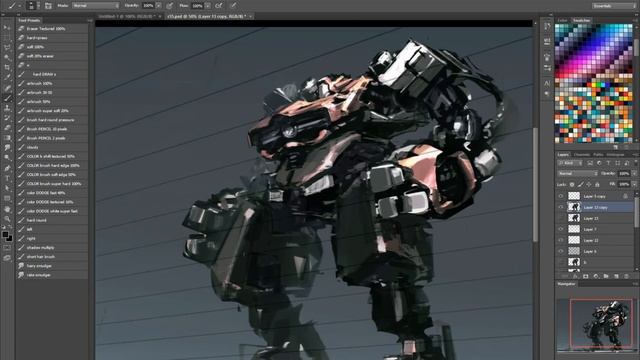The width and height of the screenshot is (640, 360).
Task: Create a new group folder icon
Action: pos(606,276)
